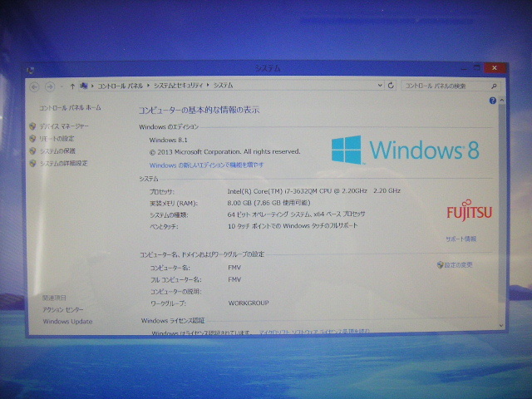Click the vertical scrollbar thumb
The height and width of the screenshot is (399, 532).
click(x=502, y=204)
